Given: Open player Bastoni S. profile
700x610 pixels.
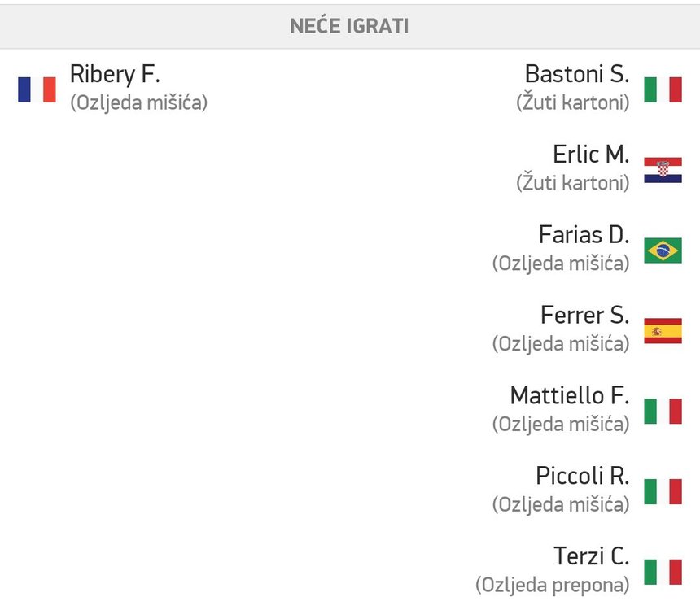Looking at the screenshot, I should click(x=576, y=74).
